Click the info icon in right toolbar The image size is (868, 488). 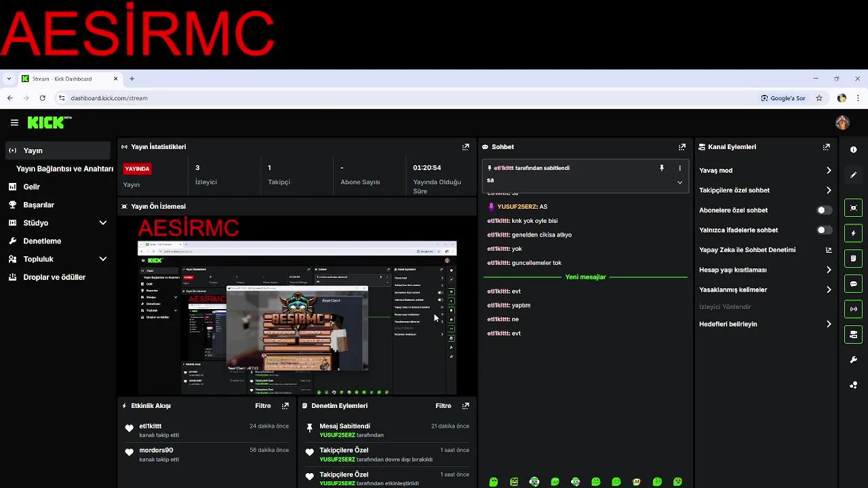coord(853,150)
